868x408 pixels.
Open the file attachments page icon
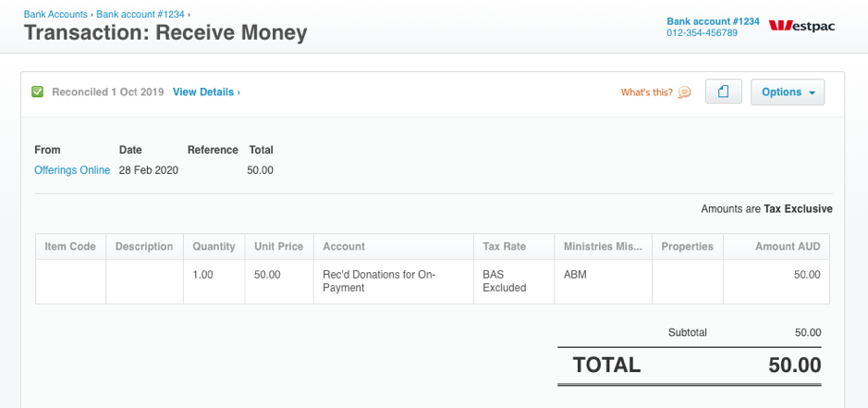724,92
